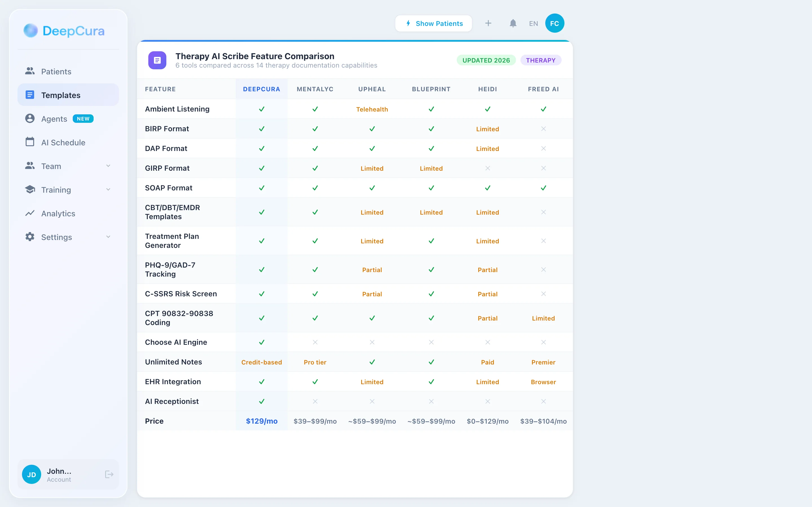Expand the Training menu chevron

tap(108, 190)
